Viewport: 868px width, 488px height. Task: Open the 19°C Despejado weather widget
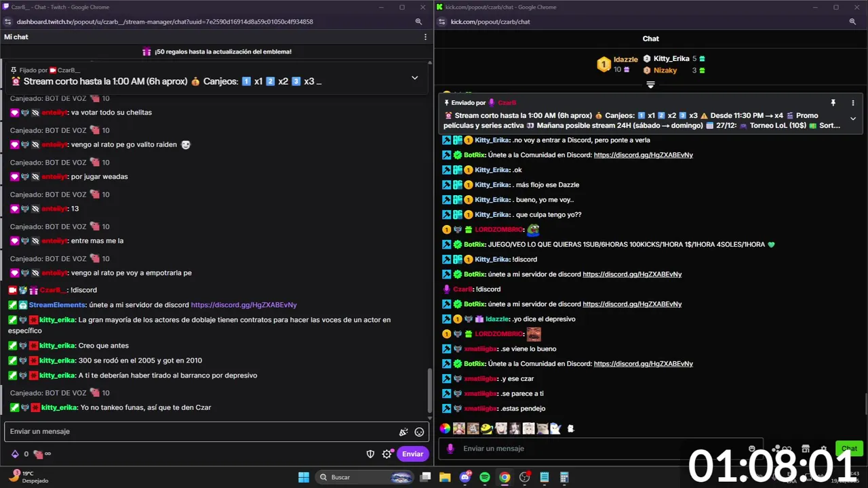click(27, 476)
